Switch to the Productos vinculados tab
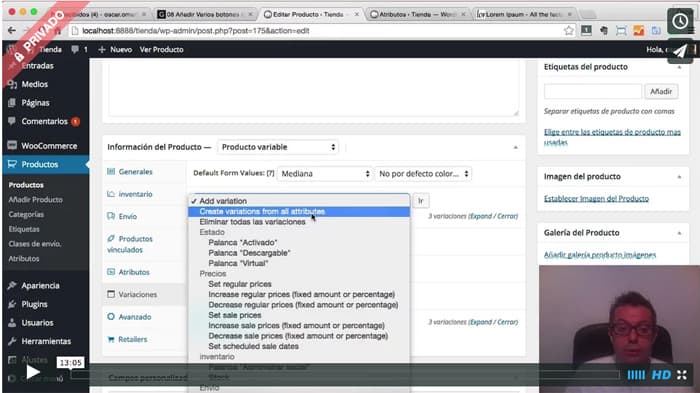Viewport: 700px width, 393px height. tap(130, 244)
